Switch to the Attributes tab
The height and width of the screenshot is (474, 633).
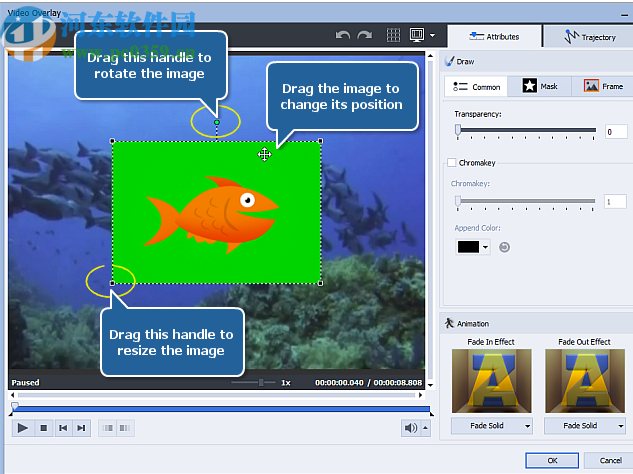495,36
